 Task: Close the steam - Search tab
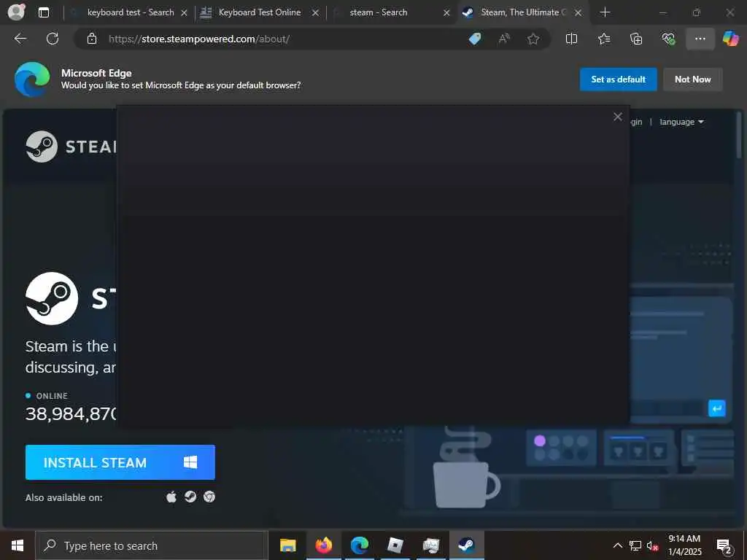click(446, 13)
